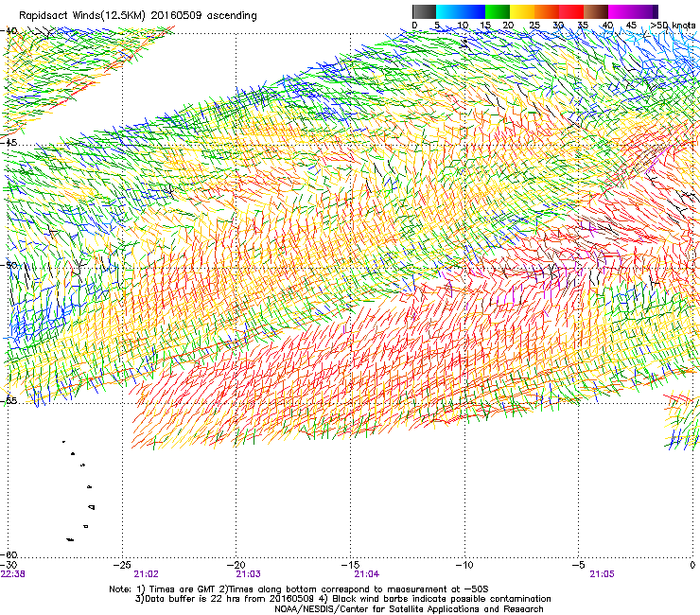The width and height of the screenshot is (700, 615).
Task: Select the green 15-20 knots legend band
Action: (x=498, y=11)
